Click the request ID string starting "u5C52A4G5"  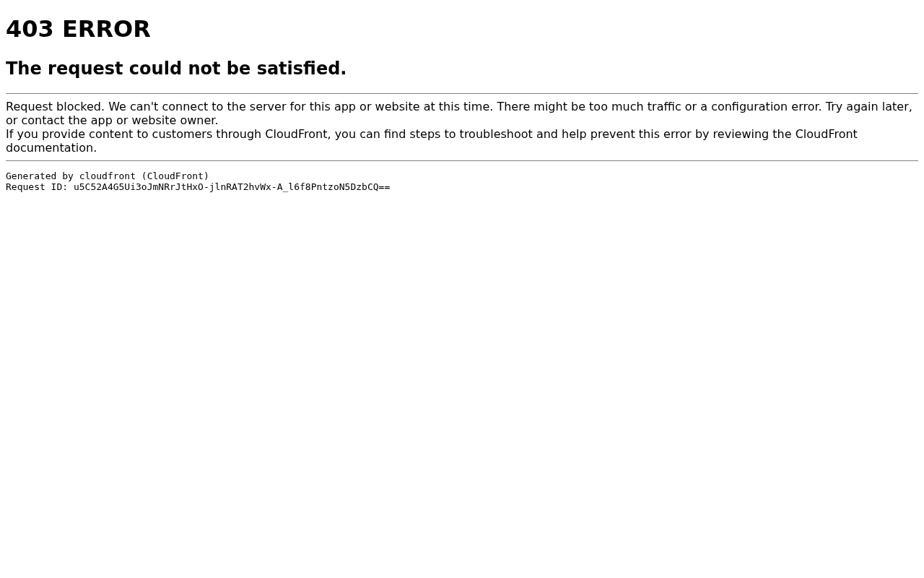coord(232,186)
